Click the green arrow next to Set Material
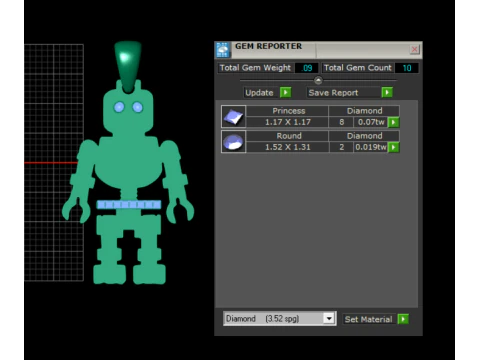480x360 pixels. pyautogui.click(x=403, y=319)
